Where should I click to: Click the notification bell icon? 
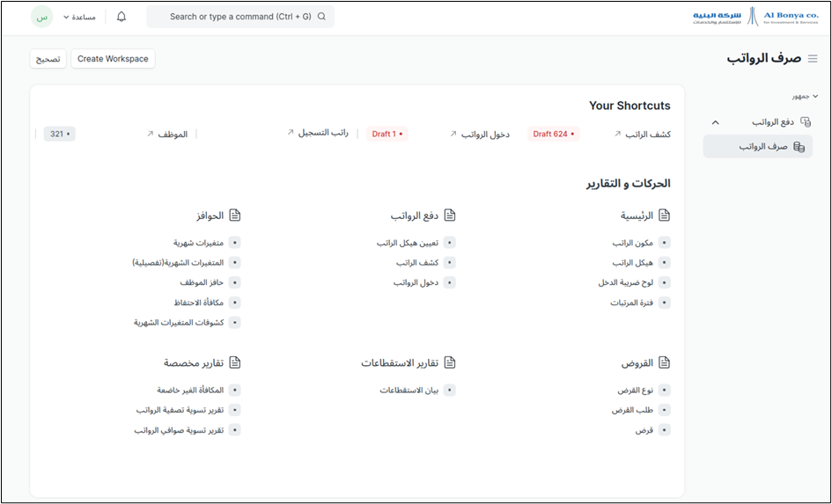pos(121,17)
